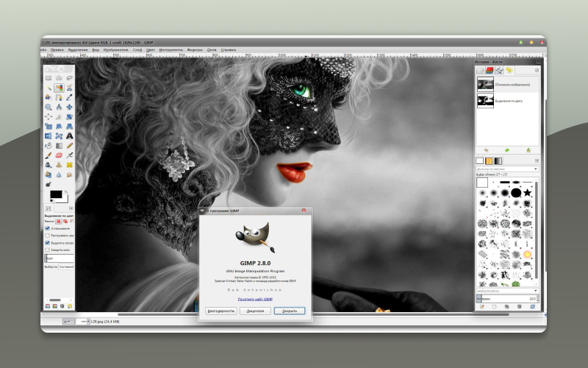Click the black foreground color swatch

(56, 194)
